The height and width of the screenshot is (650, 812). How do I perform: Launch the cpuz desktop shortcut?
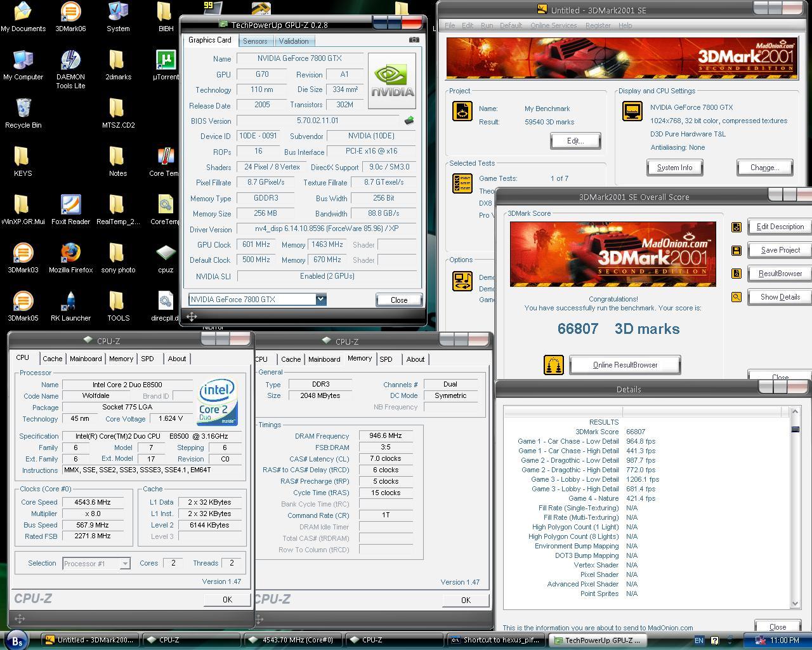tap(166, 258)
